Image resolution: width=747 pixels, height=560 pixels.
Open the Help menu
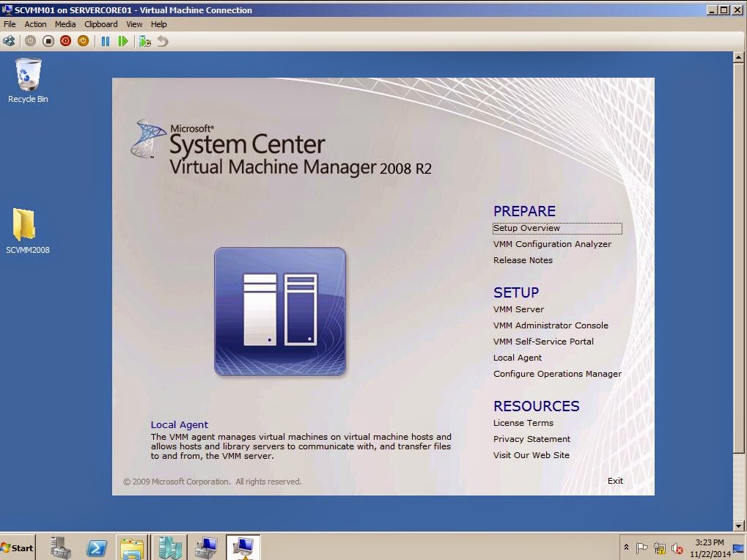pyautogui.click(x=158, y=24)
